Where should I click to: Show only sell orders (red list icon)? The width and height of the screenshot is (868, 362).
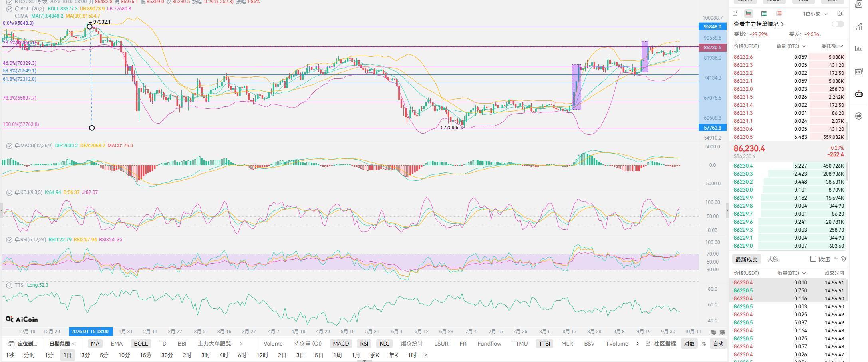tap(779, 14)
